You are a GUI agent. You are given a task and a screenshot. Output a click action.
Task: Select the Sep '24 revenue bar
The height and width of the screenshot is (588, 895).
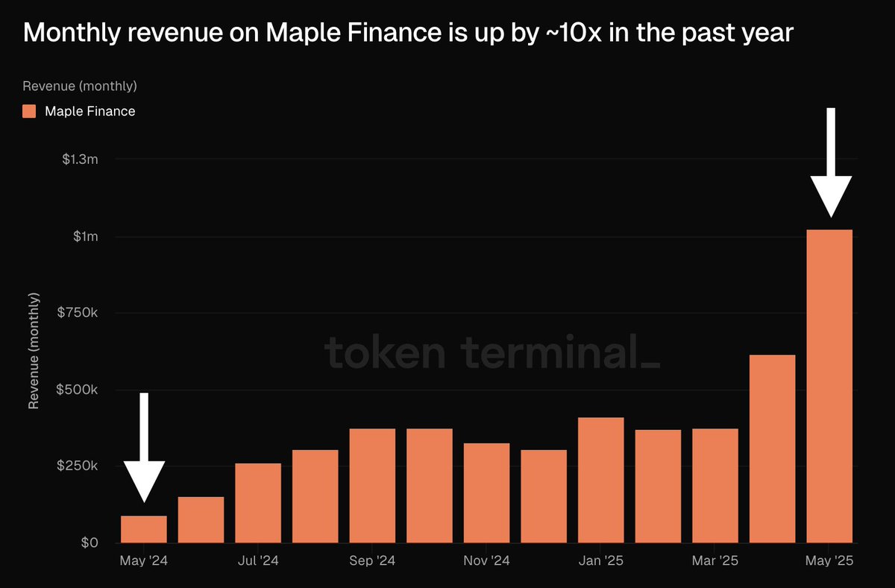coord(372,486)
